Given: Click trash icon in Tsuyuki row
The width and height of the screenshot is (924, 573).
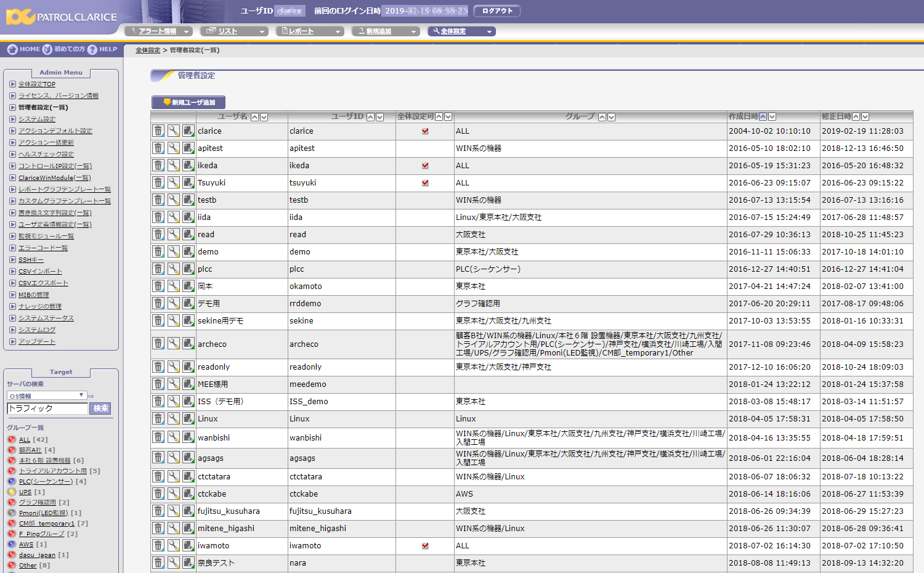Looking at the screenshot, I should 158,182.
